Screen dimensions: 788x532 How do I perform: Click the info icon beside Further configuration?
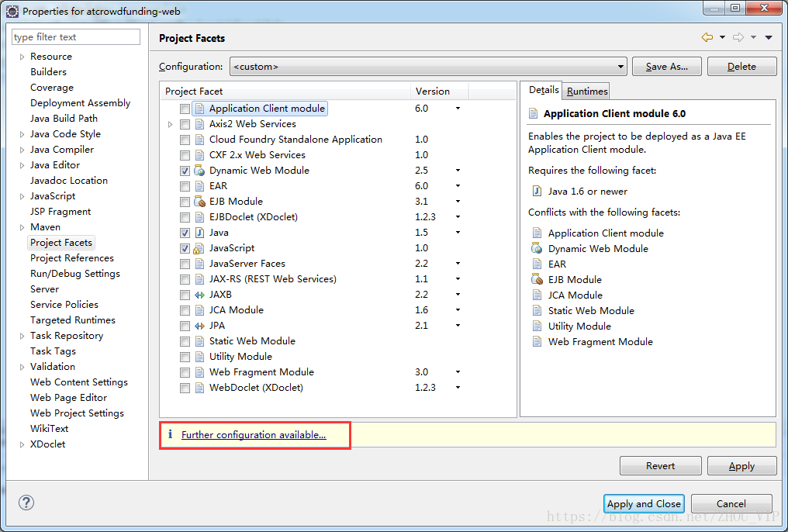click(171, 434)
